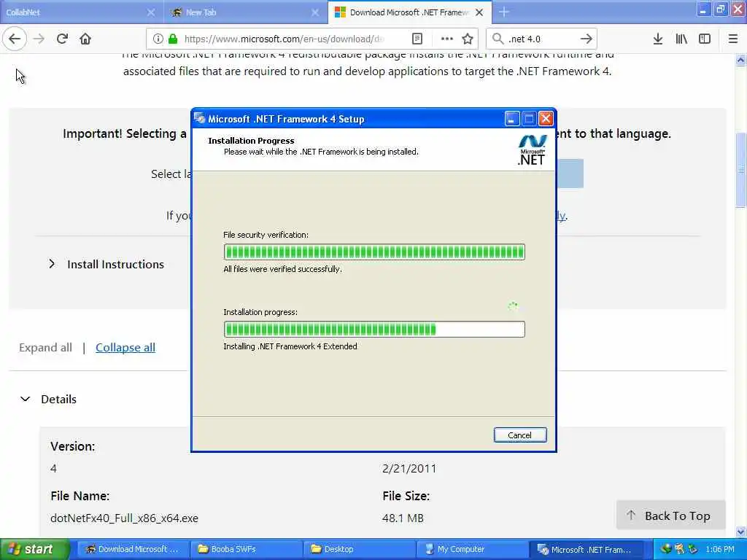This screenshot has width=747, height=560.
Task: Click the Back To Top button
Action: 670,516
